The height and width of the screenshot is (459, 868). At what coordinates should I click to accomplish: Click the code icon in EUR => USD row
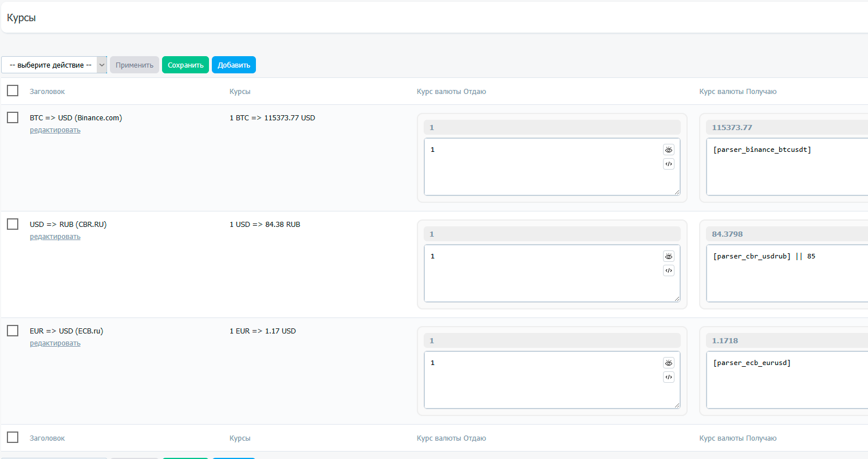click(668, 377)
